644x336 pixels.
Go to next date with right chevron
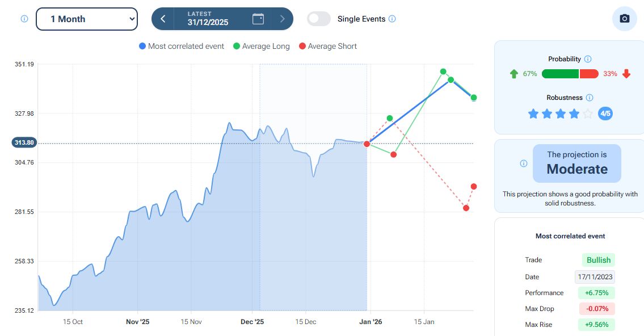282,19
